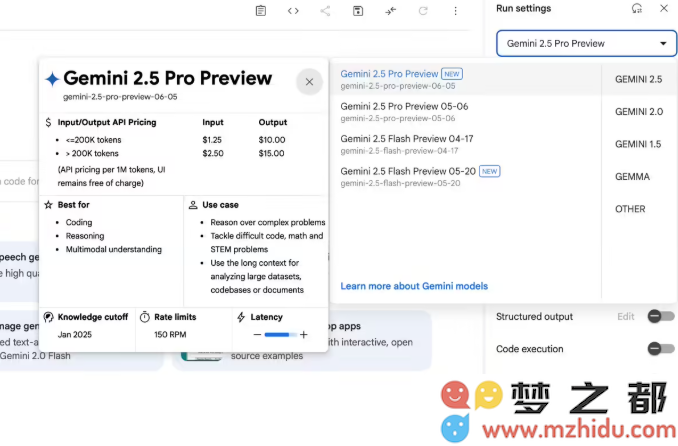Select Gemini 2.5 Flash Preview 05-20 option
The width and height of the screenshot is (678, 446).
coord(465,176)
